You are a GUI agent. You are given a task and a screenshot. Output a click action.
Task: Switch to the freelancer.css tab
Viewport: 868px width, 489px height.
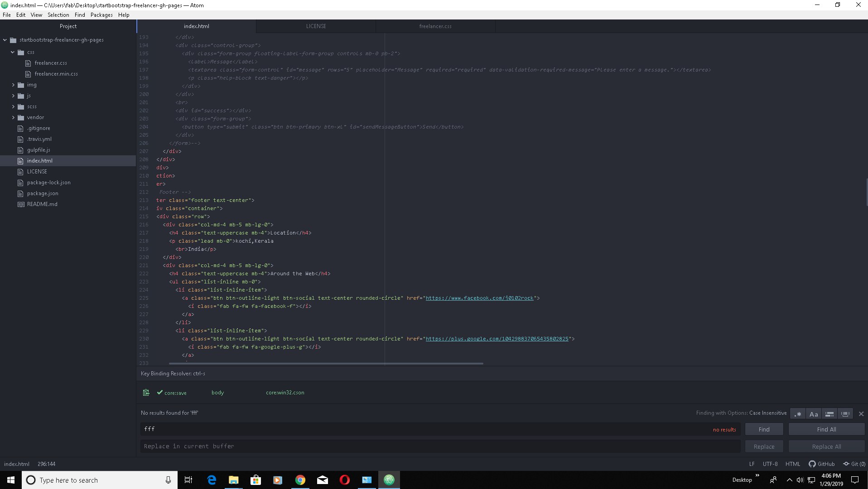(435, 26)
